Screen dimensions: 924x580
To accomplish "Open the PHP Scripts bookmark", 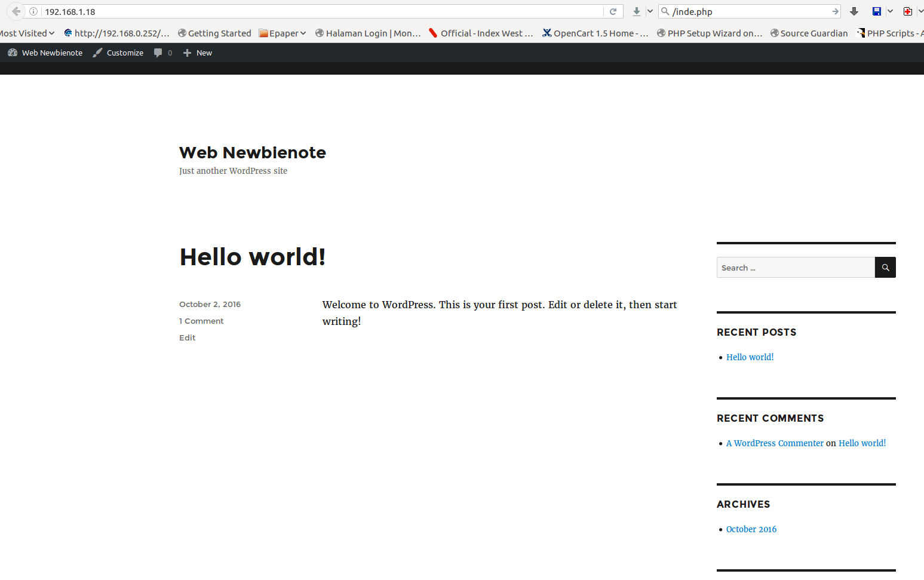I will point(890,33).
